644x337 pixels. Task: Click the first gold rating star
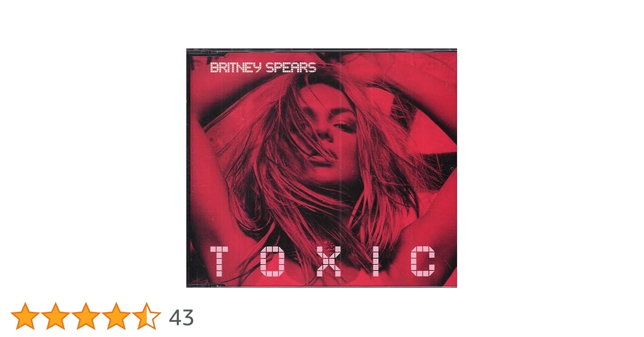click(25, 316)
